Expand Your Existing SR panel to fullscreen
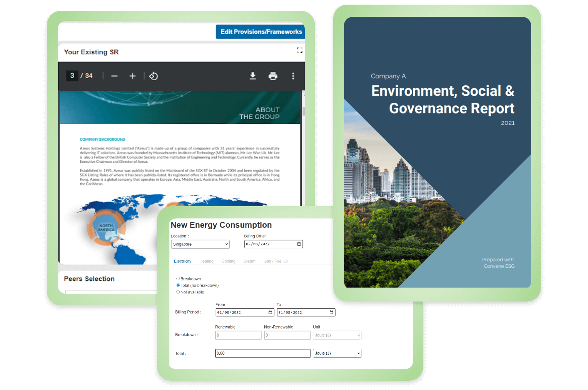This screenshot has height=390, width=588. coord(299,50)
